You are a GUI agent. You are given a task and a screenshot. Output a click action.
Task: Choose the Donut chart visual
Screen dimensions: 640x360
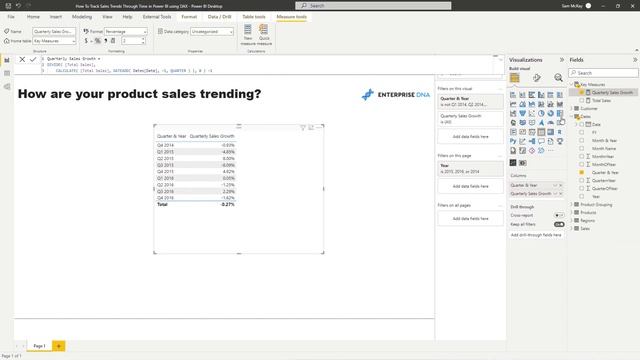[x=551, y=113]
